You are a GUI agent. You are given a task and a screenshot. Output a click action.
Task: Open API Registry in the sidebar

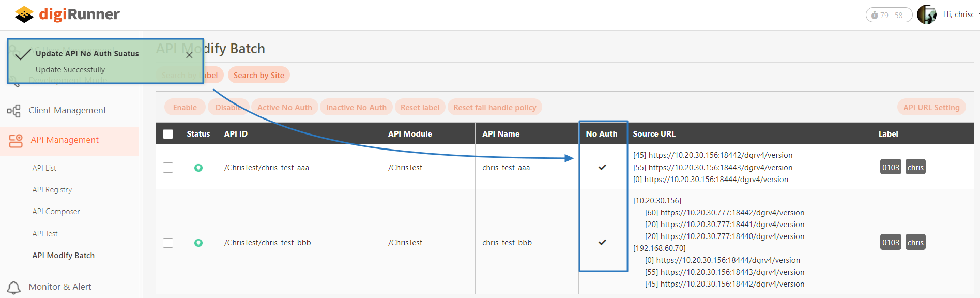tap(52, 190)
